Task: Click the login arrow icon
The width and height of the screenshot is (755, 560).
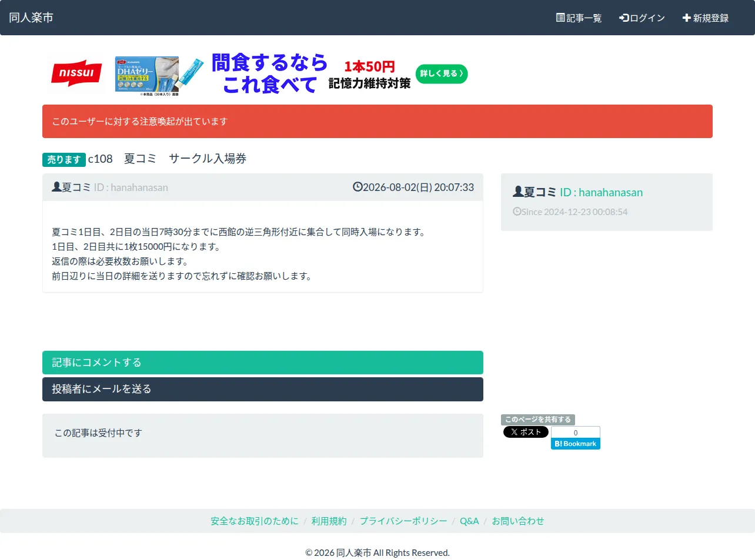Action: pyautogui.click(x=624, y=18)
